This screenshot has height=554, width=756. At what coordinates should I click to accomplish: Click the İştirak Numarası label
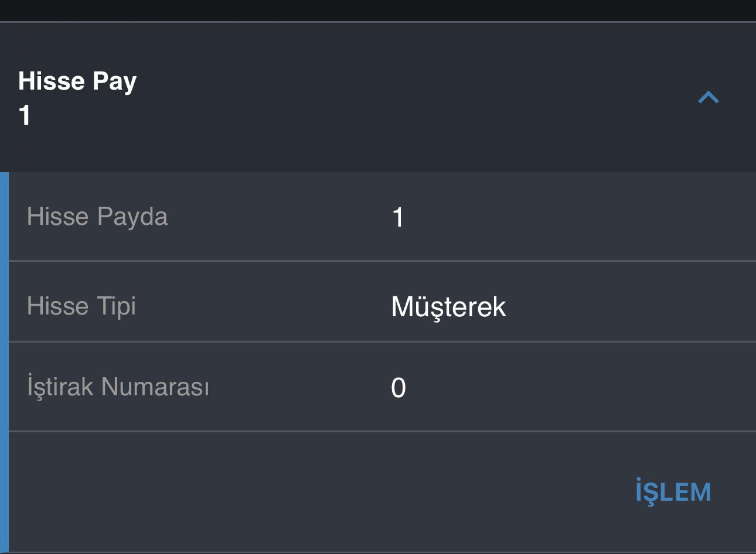click(118, 387)
